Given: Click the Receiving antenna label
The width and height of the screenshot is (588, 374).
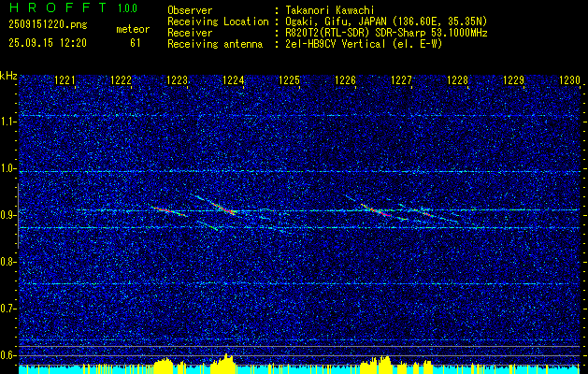Looking at the screenshot, I should 215,44.
